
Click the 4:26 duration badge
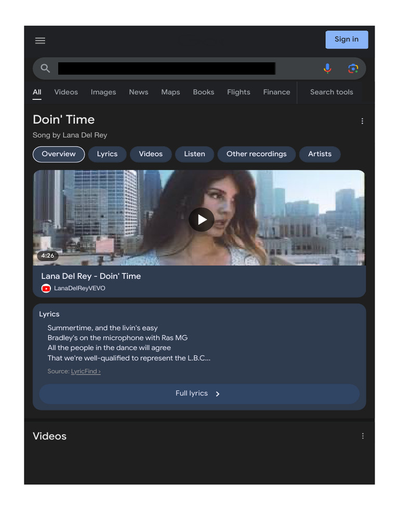[47, 256]
